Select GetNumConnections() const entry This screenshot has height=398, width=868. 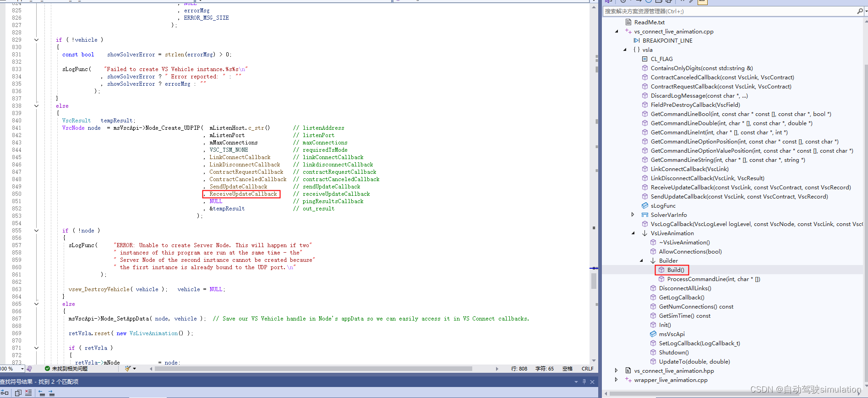click(x=696, y=306)
